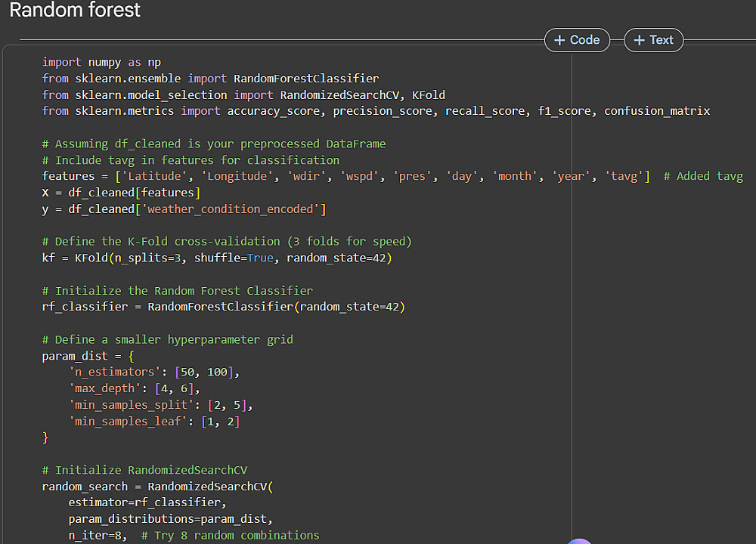
Task: Click the n_iter=8 argument line
Action: pyautogui.click(x=194, y=536)
